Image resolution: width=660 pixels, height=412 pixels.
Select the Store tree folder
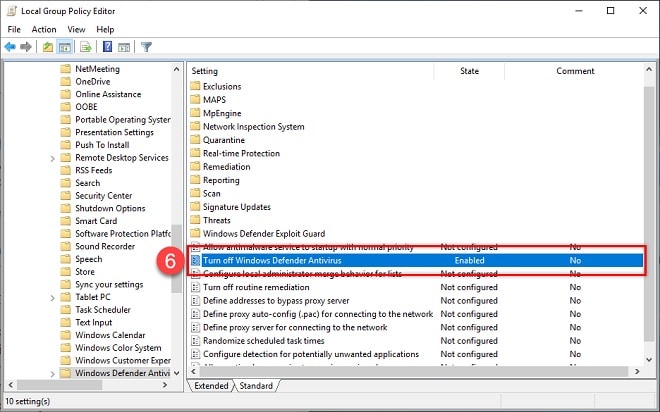[85, 271]
